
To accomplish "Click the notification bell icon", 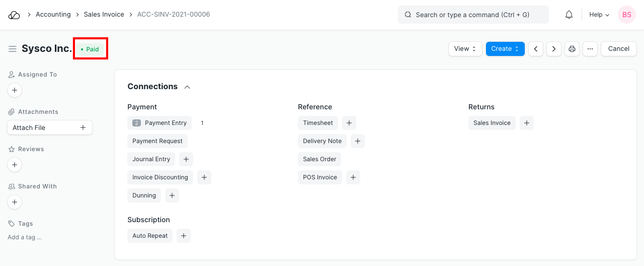I will click(569, 15).
